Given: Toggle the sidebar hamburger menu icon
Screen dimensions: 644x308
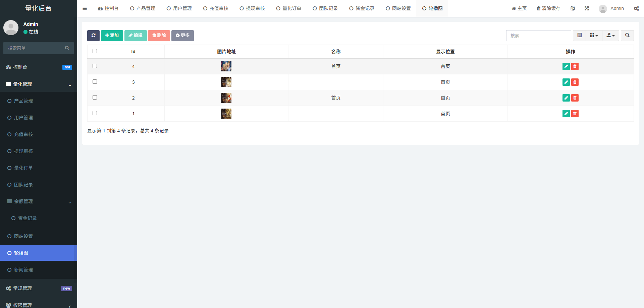Looking at the screenshot, I should coord(85,8).
